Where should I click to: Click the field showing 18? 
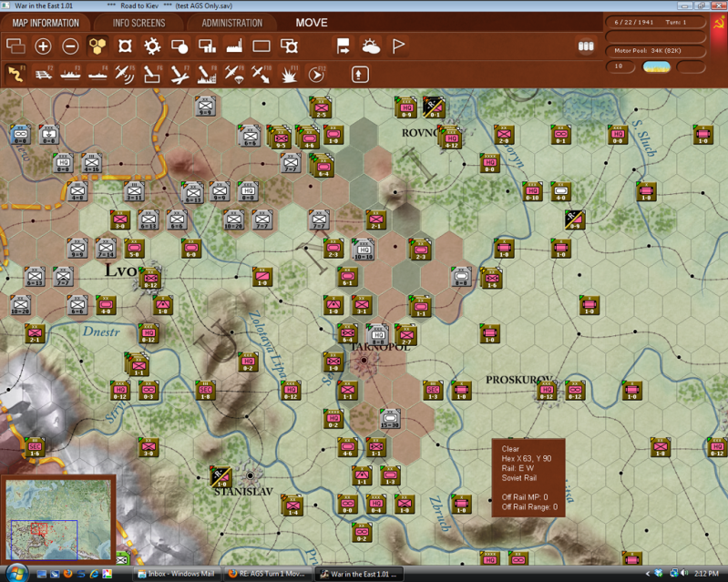(620, 66)
